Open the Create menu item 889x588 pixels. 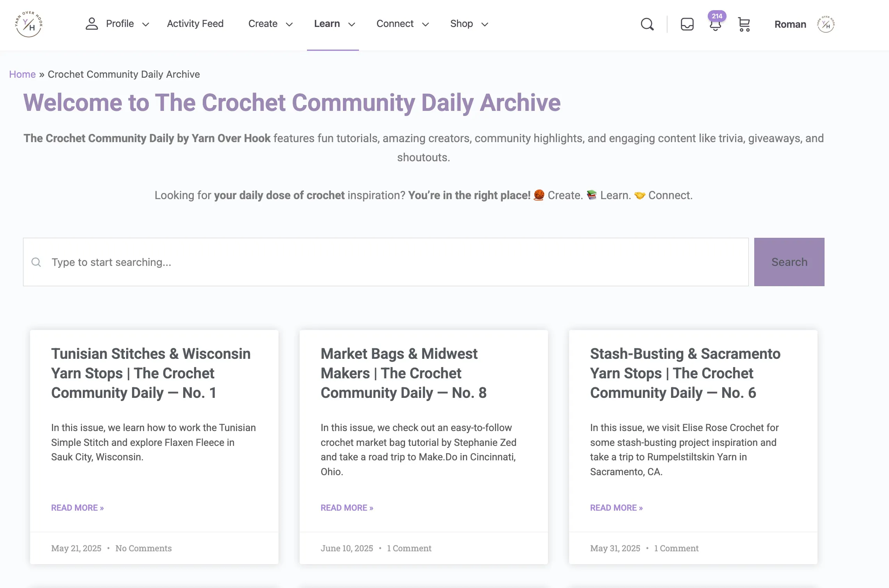(263, 24)
